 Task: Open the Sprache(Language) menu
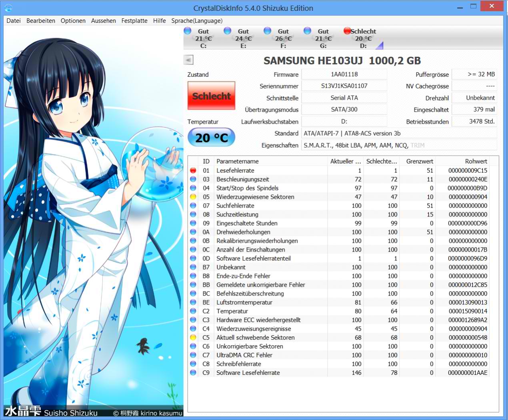point(197,21)
